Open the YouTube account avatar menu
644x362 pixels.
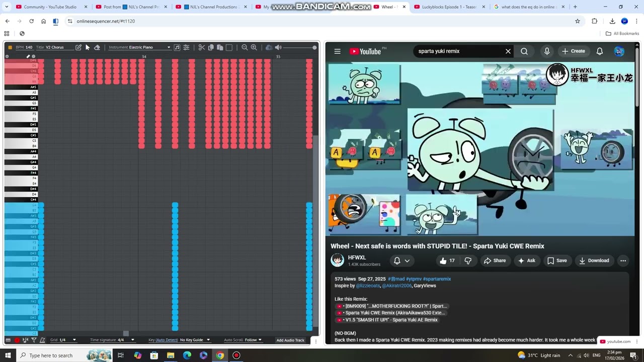(619, 51)
